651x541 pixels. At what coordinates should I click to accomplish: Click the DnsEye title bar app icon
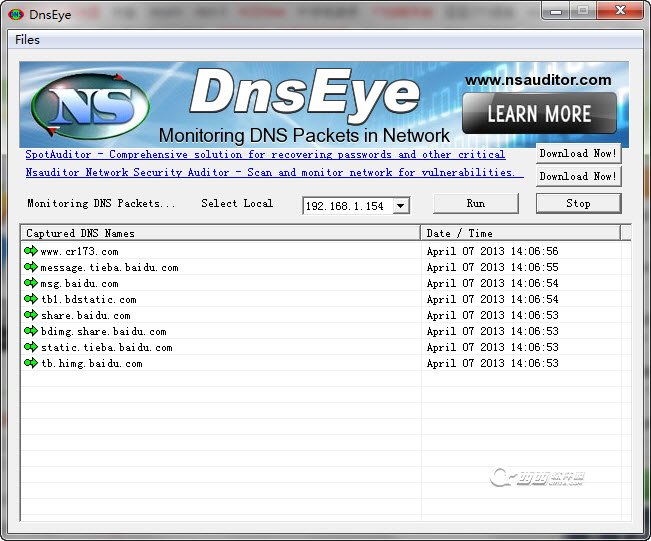(x=16, y=15)
